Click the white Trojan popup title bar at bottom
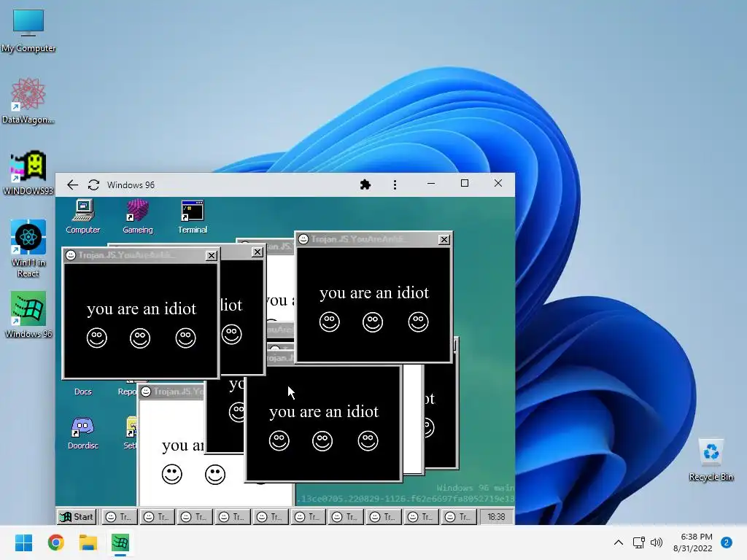This screenshot has height=560, width=747. pyautogui.click(x=172, y=392)
